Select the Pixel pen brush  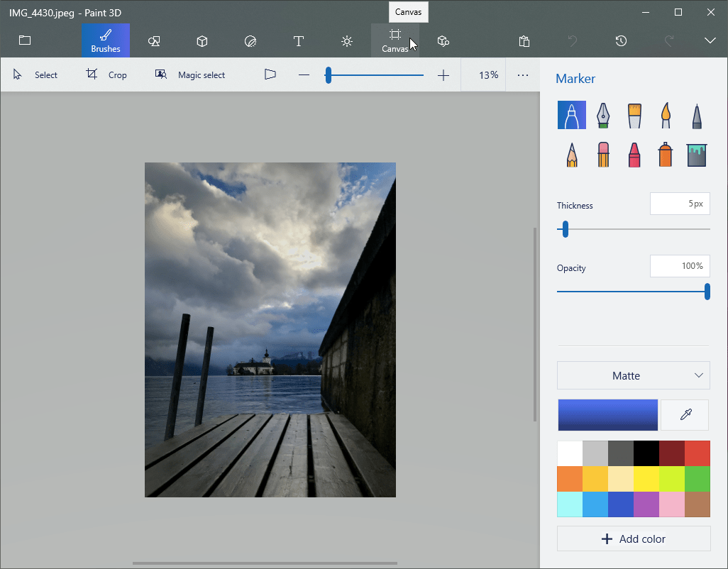[x=697, y=116]
